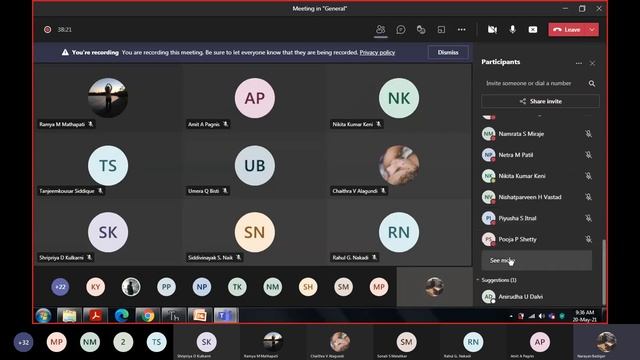Click the muted mic icon for Namrata S Miraje

click(588, 133)
